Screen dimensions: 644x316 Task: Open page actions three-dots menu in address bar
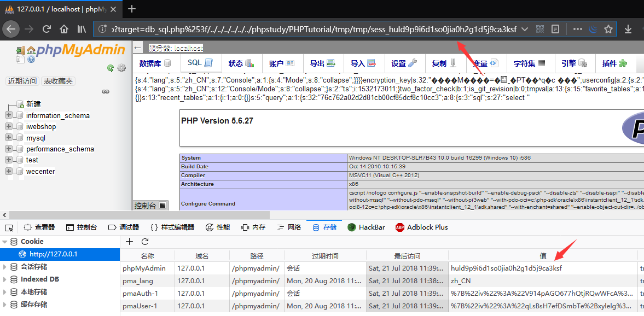(577, 29)
